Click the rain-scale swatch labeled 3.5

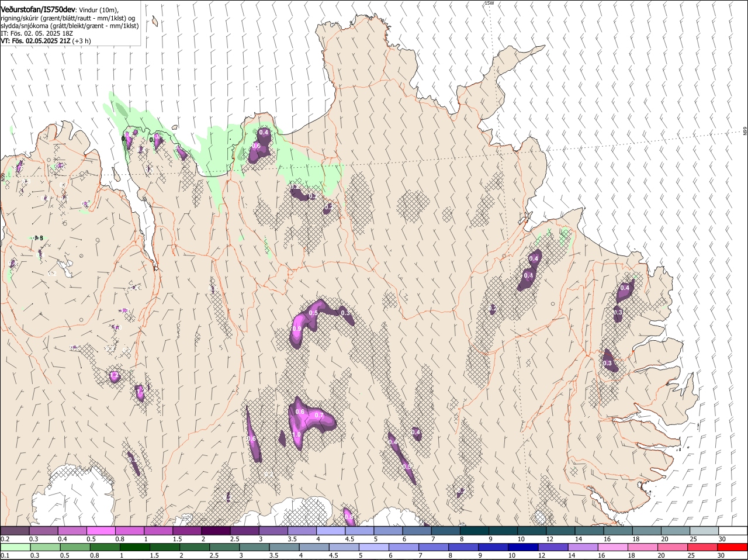(285, 547)
